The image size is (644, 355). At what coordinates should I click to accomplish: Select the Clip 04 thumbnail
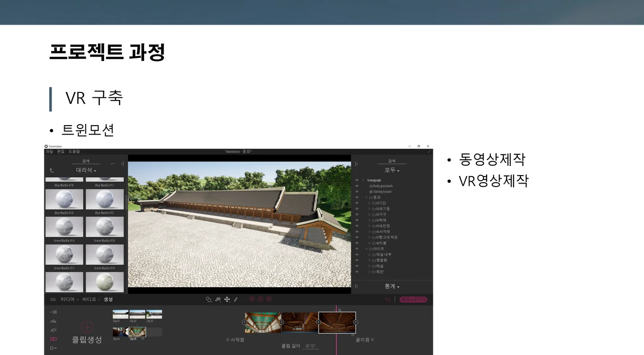tap(120, 332)
